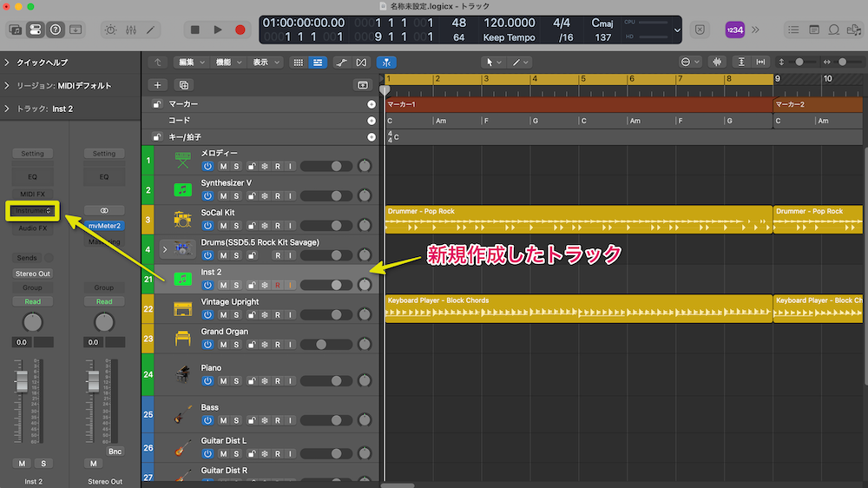This screenshot has width=868, height=488.
Task: Open the snap mode dropdown
Action: [x=690, y=62]
